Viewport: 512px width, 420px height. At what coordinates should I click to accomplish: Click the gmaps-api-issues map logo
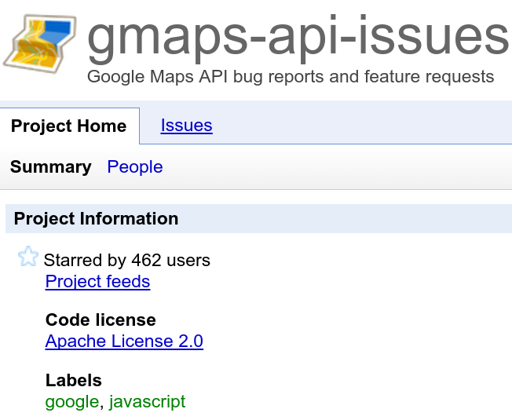click(40, 43)
